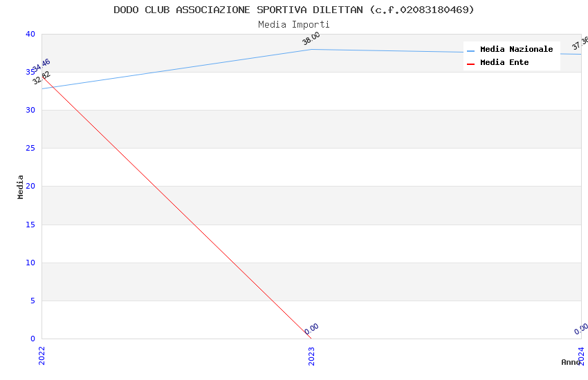The width and height of the screenshot is (588, 380).
Task: Click the red Media Ente legend swatch
Action: pyautogui.click(x=470, y=64)
